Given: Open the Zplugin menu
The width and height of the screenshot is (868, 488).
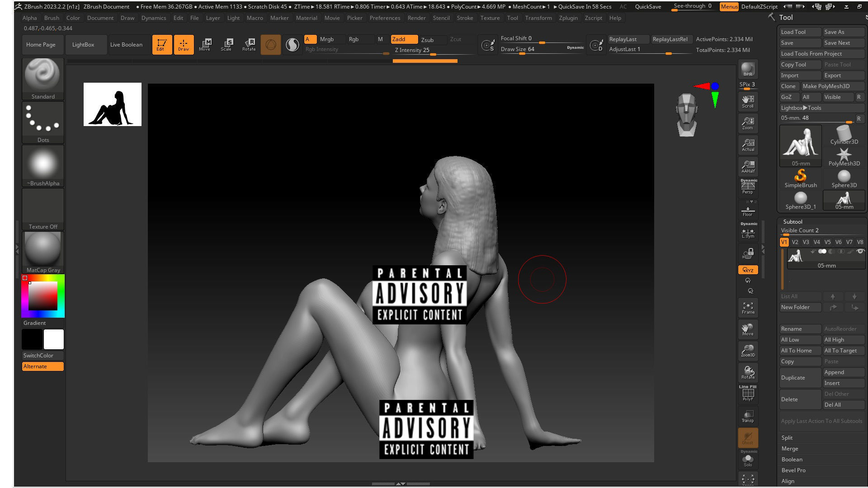Looking at the screenshot, I should pos(568,18).
